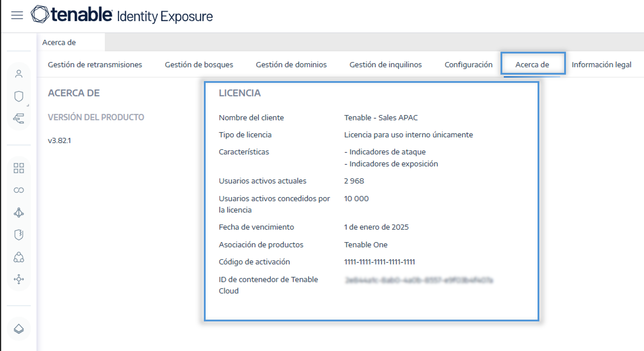This screenshot has width=644, height=351.
Task: Click Indicadores de exposición feature
Action: coord(391,164)
